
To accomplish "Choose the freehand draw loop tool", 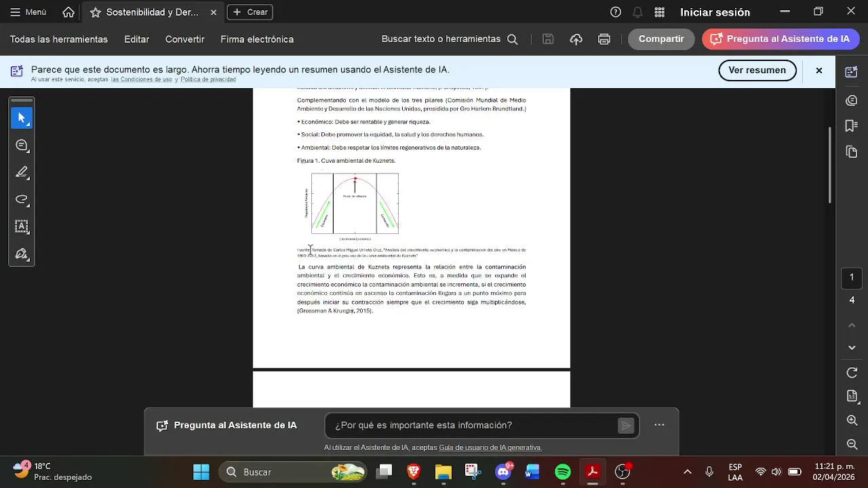I will pos(22,199).
